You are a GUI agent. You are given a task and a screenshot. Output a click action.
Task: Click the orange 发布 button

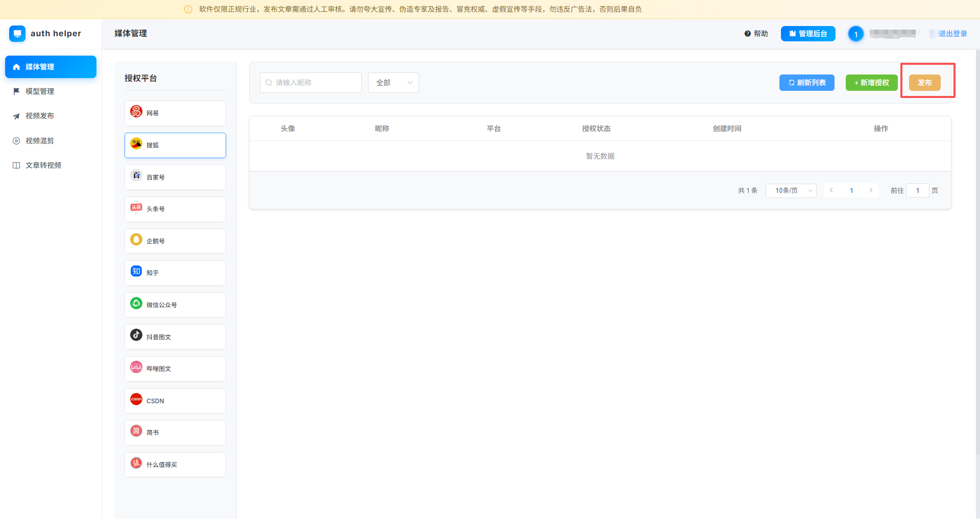click(925, 83)
